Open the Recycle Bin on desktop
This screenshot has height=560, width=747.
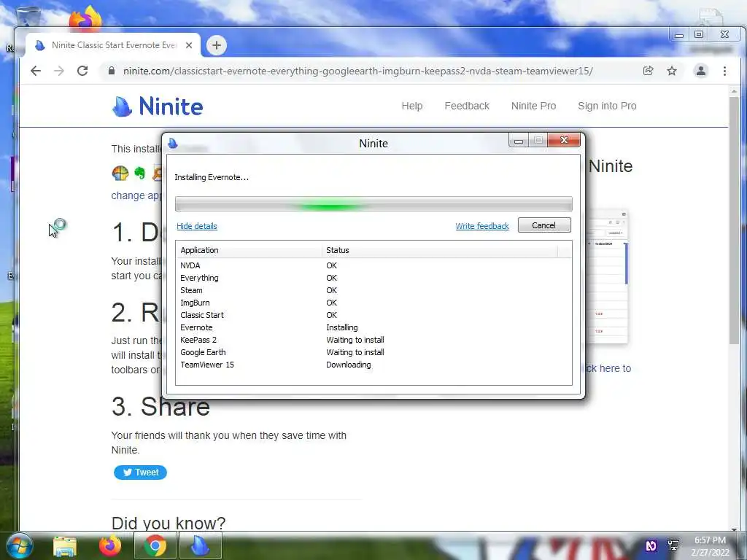click(x=27, y=15)
